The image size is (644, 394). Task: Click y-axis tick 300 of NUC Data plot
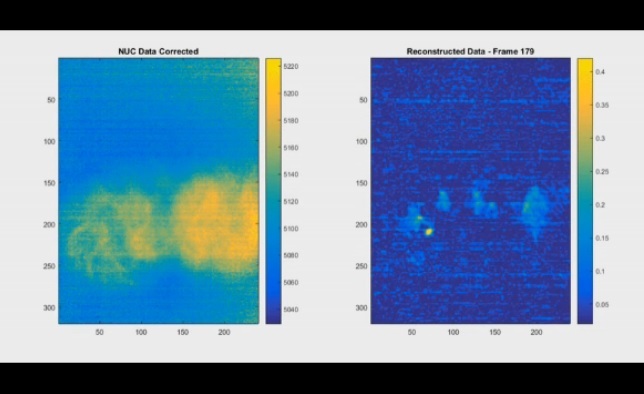coord(49,308)
